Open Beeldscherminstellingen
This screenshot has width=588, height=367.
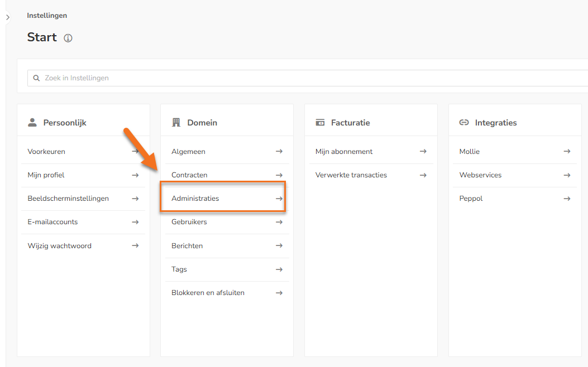coord(83,199)
